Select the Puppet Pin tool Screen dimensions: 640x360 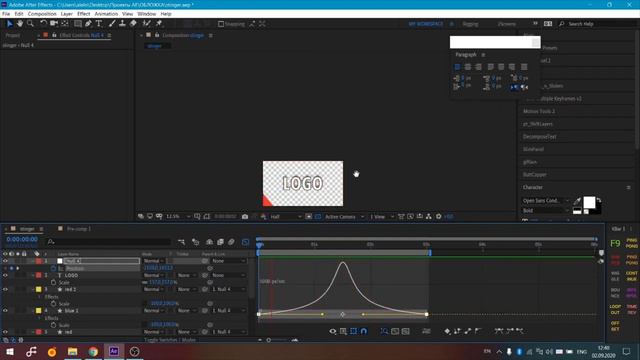coord(159,24)
